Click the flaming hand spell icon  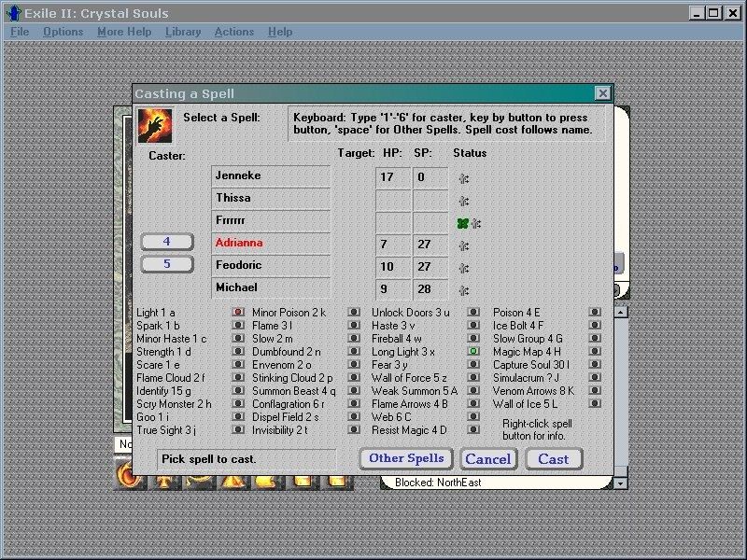click(152, 125)
